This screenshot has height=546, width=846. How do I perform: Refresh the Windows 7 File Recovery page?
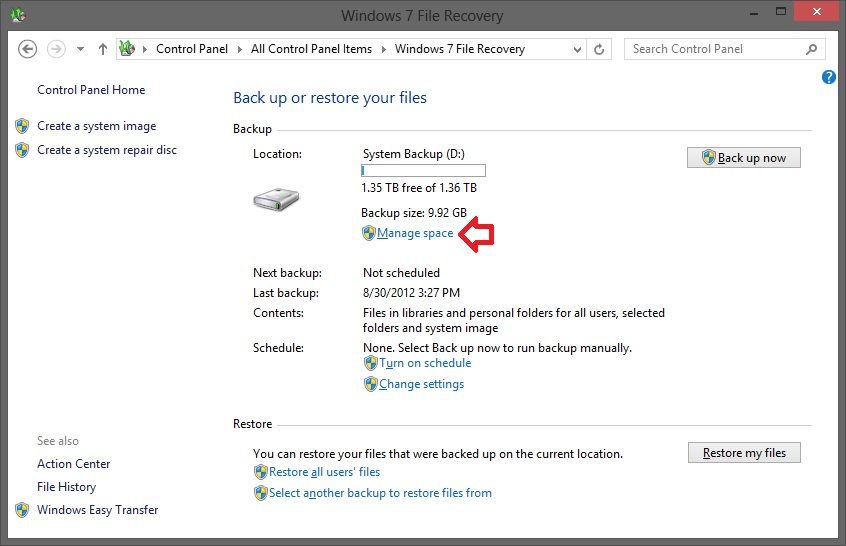point(599,50)
